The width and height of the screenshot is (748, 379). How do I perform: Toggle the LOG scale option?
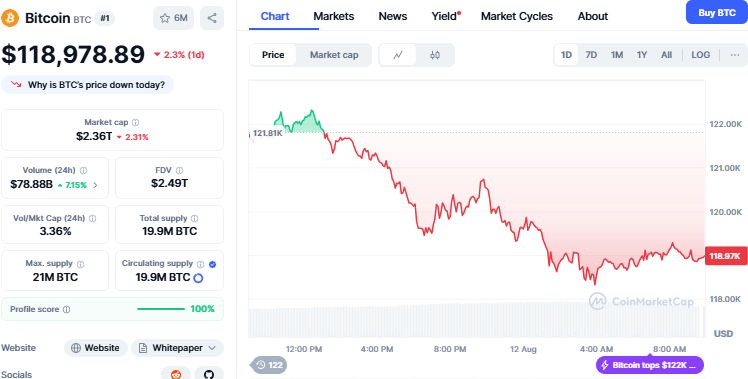click(x=700, y=55)
